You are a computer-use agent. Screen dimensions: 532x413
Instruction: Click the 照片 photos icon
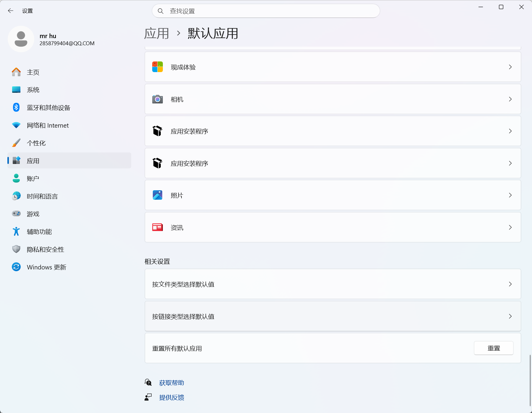click(158, 195)
